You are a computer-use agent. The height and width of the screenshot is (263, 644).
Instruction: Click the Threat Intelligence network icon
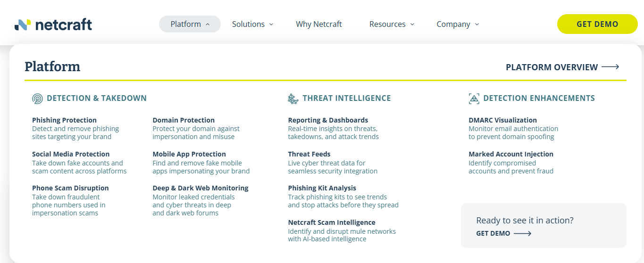point(293,99)
